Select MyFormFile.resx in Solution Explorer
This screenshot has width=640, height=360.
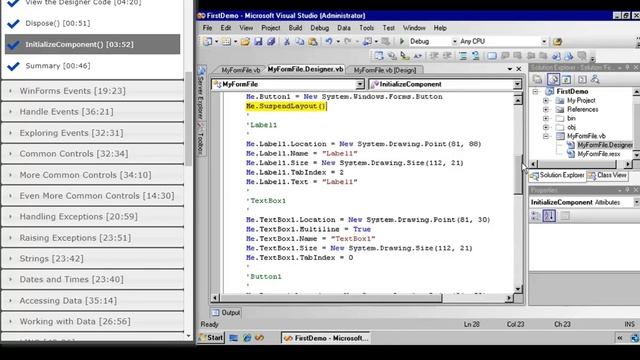coord(598,154)
